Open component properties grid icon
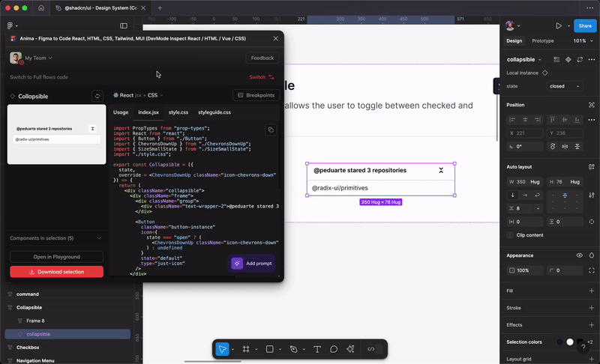The image size is (600, 364). (556, 60)
